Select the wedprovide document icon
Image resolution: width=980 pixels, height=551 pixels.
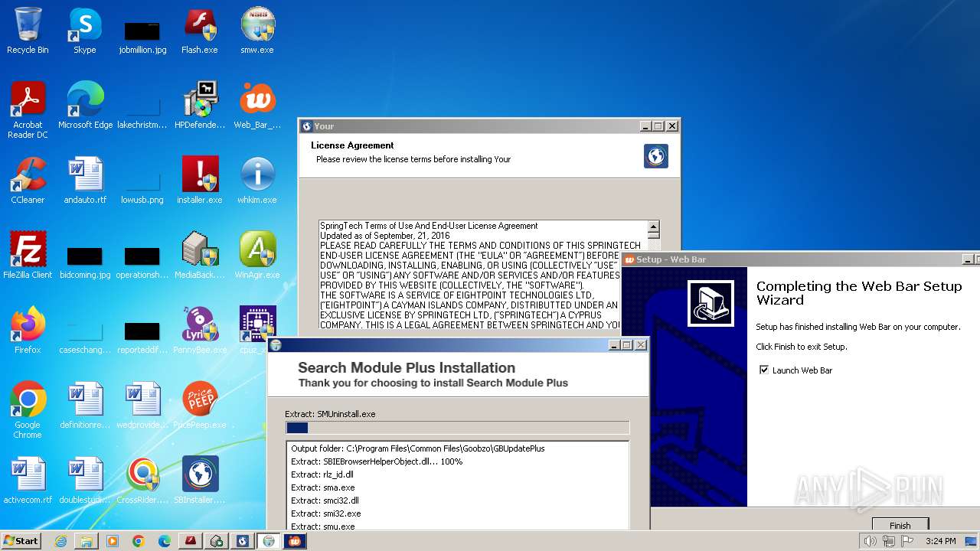coord(142,406)
